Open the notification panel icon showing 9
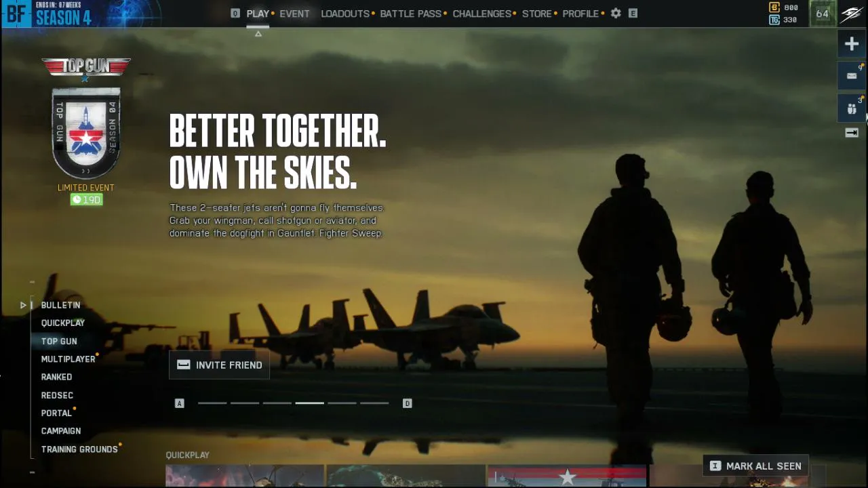Viewport: 868px width, 488px height. pyautogui.click(x=852, y=76)
